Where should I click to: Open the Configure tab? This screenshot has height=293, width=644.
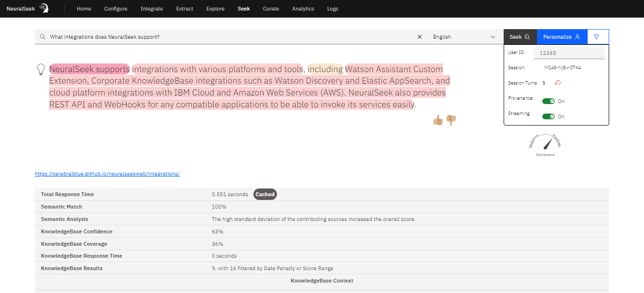click(116, 9)
